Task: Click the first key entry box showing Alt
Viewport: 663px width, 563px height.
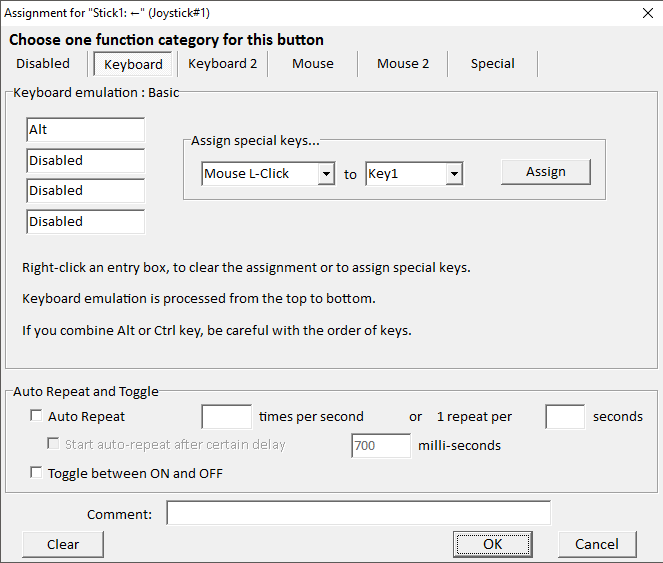Action: [86, 130]
